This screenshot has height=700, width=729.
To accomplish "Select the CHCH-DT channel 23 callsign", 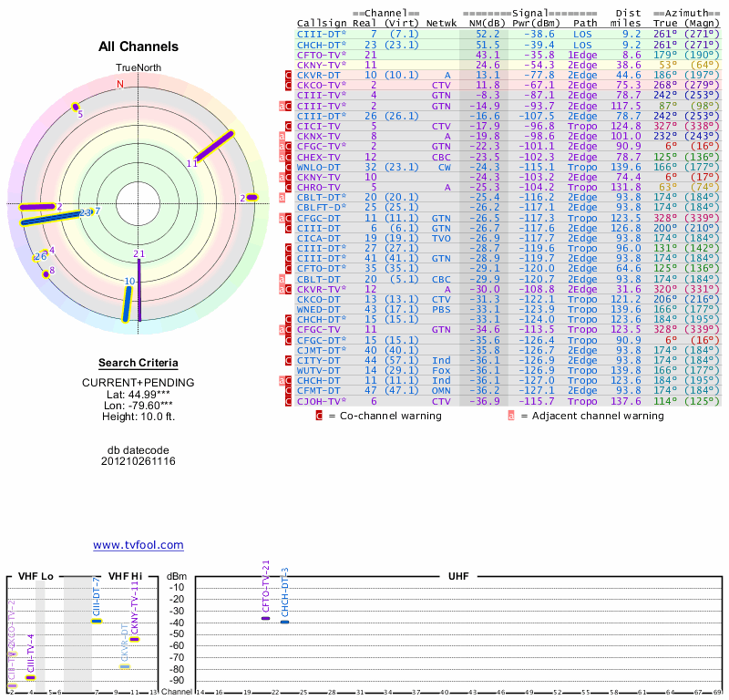I will coord(319,45).
